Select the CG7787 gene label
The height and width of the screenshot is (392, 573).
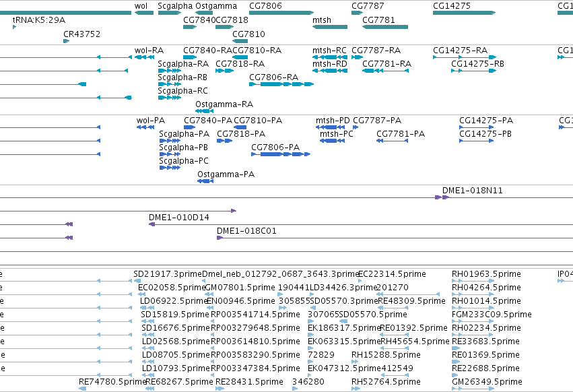click(x=368, y=6)
